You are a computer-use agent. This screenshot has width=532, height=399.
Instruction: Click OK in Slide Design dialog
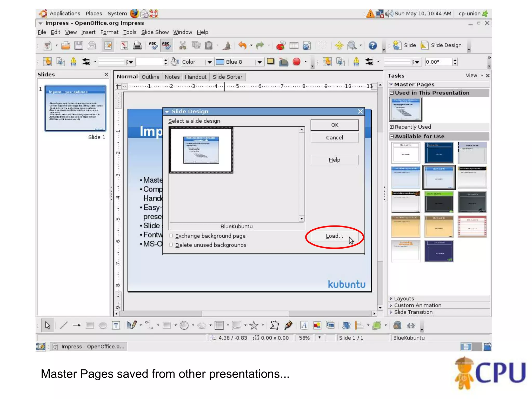pyautogui.click(x=335, y=125)
